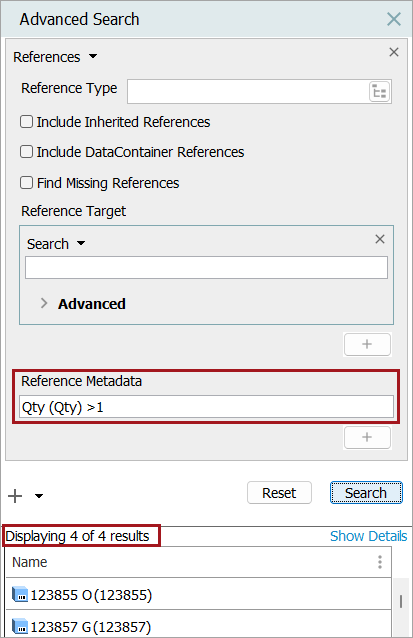This screenshot has width=413, height=638.
Task: Toggle Find Missing References checkbox
Action: [x=26, y=183]
